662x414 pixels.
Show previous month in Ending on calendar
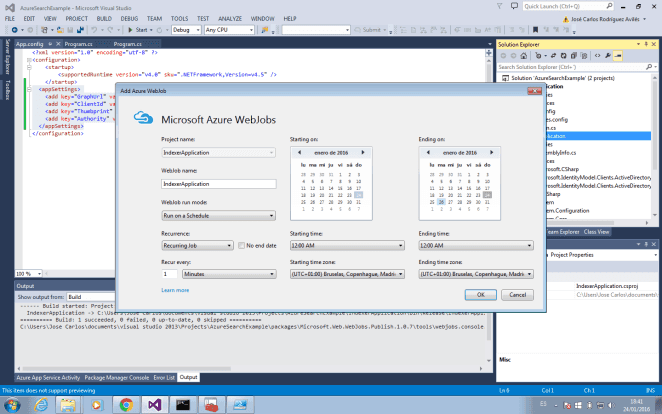click(x=428, y=152)
